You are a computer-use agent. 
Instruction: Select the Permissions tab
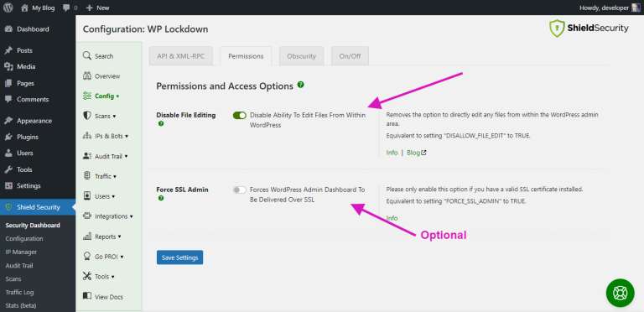pos(246,56)
